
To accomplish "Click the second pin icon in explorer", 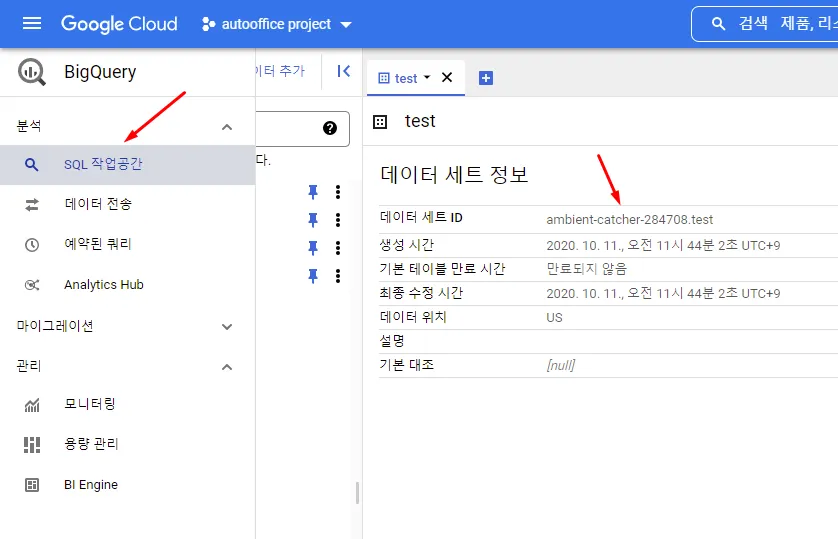I will click(x=313, y=220).
